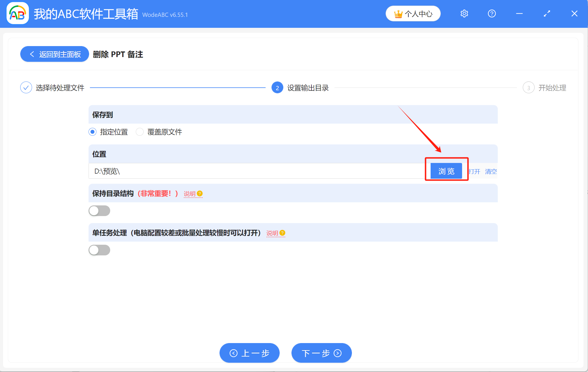This screenshot has height=372, width=588.
Task: Click the 下一步 next step button
Action: (x=321, y=353)
